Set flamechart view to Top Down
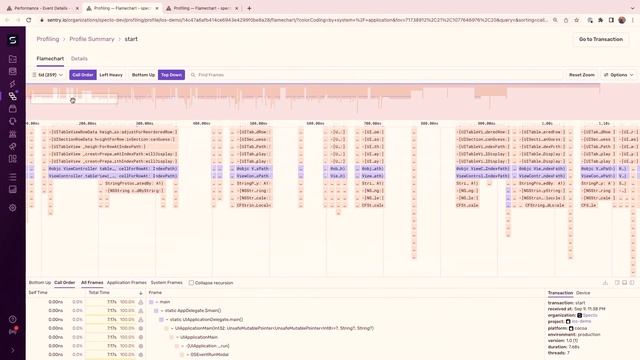Screen dimensions: 640x360 [171, 75]
